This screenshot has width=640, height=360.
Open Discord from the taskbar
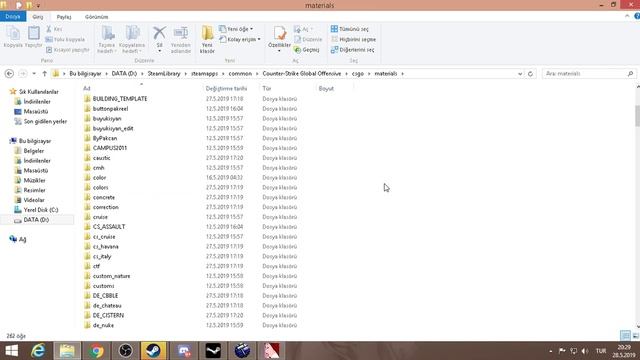(184, 351)
